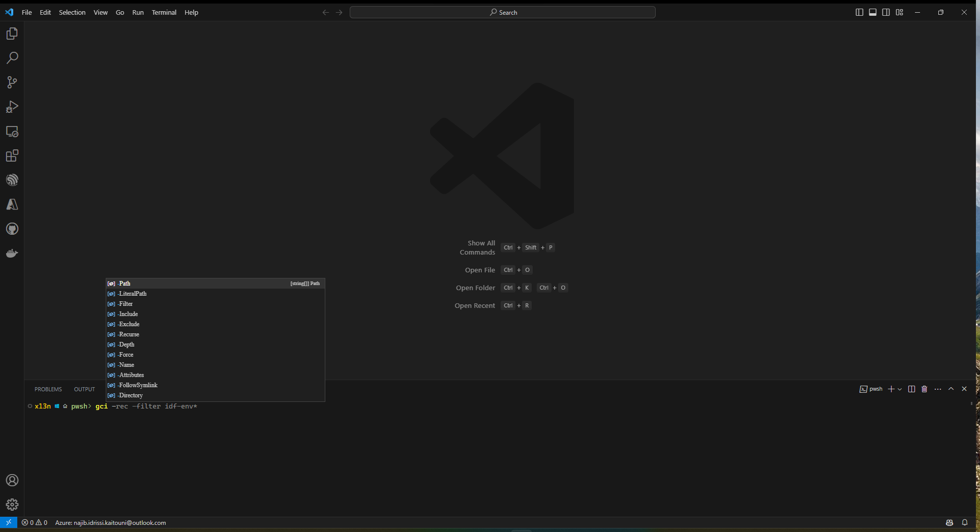Click the VS Code logo in title bar
This screenshot has width=980, height=532.
click(9, 12)
